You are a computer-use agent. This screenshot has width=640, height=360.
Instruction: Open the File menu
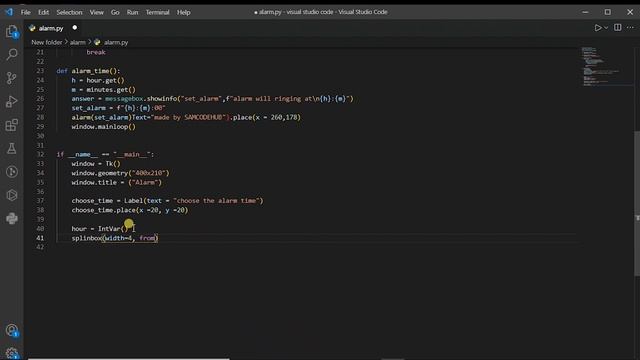pos(26,12)
